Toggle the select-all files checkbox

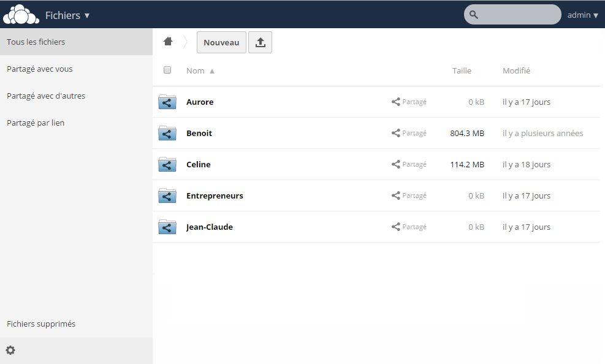(167, 70)
